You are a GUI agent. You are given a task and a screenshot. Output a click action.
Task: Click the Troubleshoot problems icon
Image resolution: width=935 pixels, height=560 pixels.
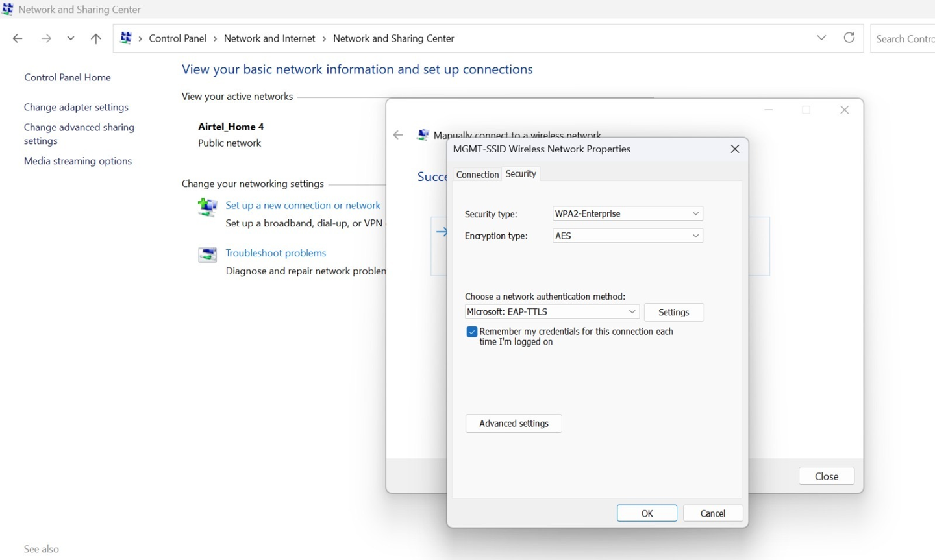pyautogui.click(x=207, y=254)
